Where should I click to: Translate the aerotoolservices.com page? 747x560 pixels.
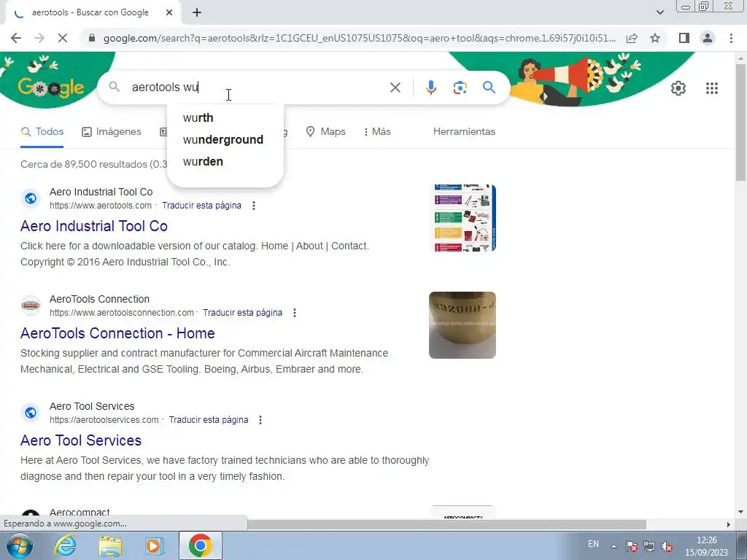click(209, 419)
